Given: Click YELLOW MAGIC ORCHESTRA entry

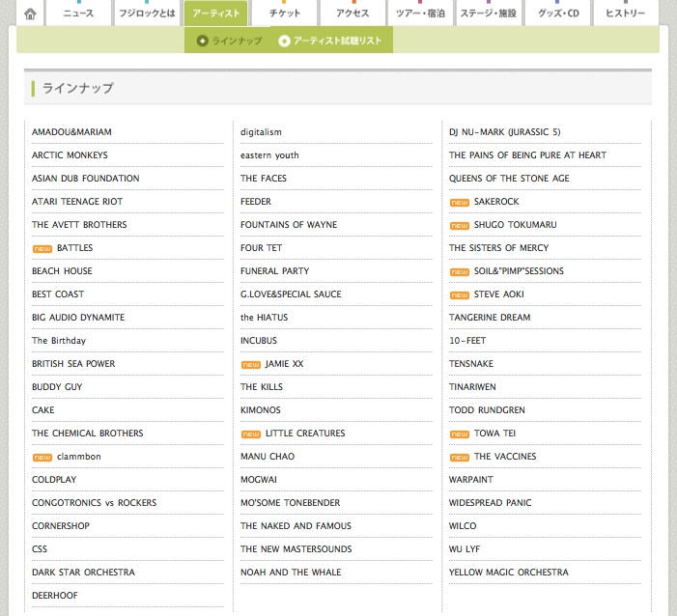Looking at the screenshot, I should (x=509, y=573).
